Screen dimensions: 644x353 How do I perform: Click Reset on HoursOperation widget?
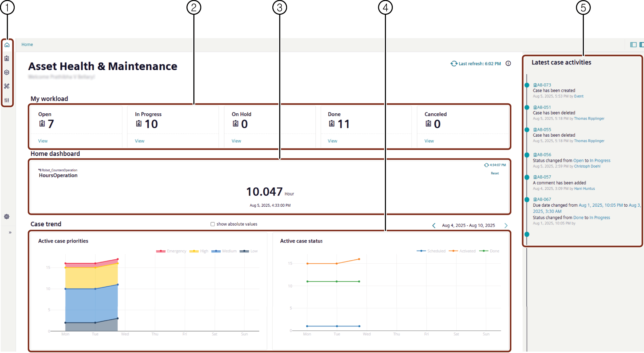[495, 173]
